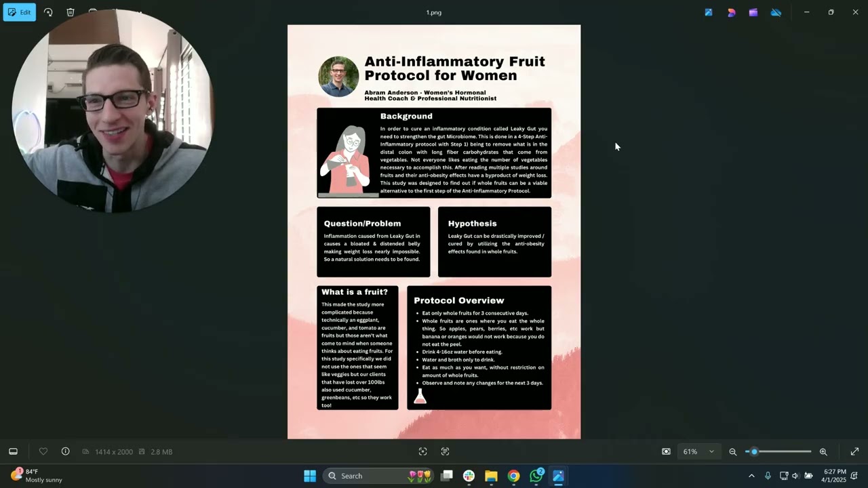Zoom to fit using fit-window icon
The width and height of the screenshot is (868, 488).
666,451
